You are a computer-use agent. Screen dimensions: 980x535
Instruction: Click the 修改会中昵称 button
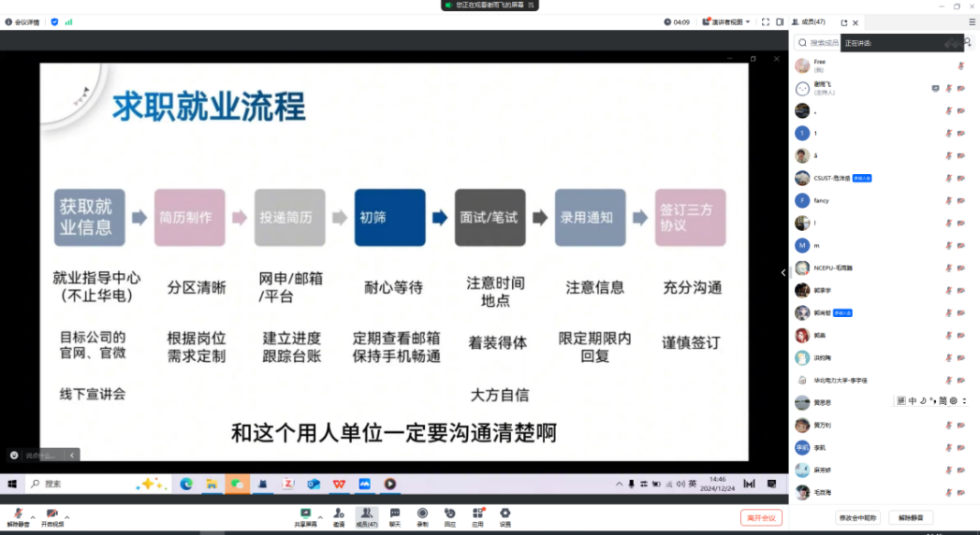click(857, 517)
